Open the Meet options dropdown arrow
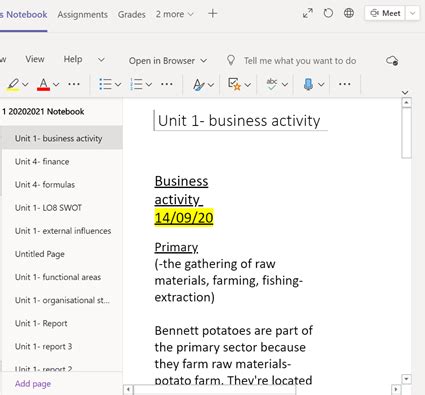 (x=412, y=13)
